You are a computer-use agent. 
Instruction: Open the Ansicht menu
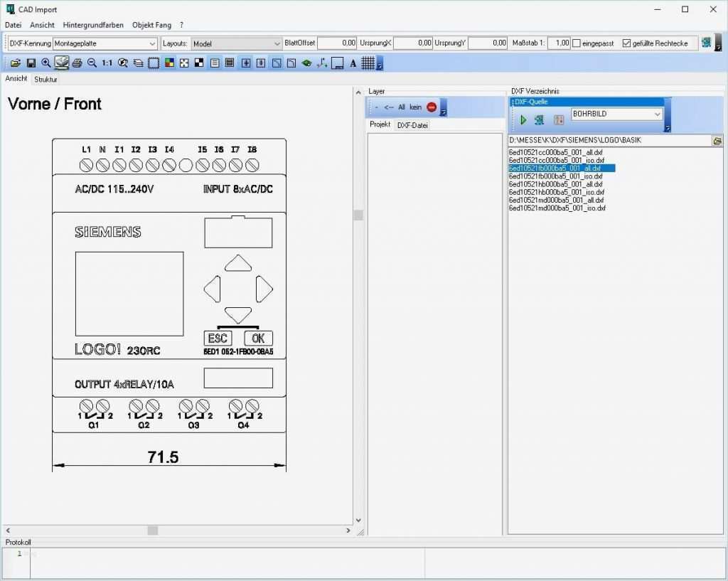[42, 25]
